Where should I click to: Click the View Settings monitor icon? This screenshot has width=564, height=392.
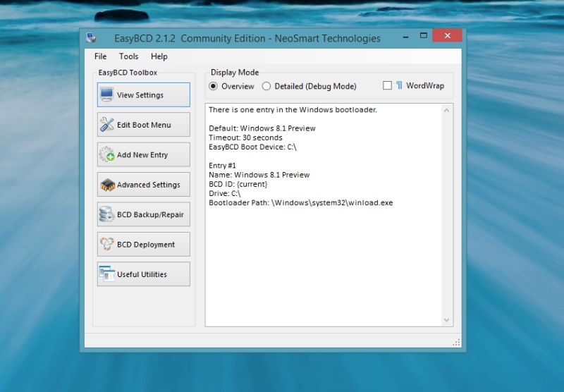(x=107, y=95)
